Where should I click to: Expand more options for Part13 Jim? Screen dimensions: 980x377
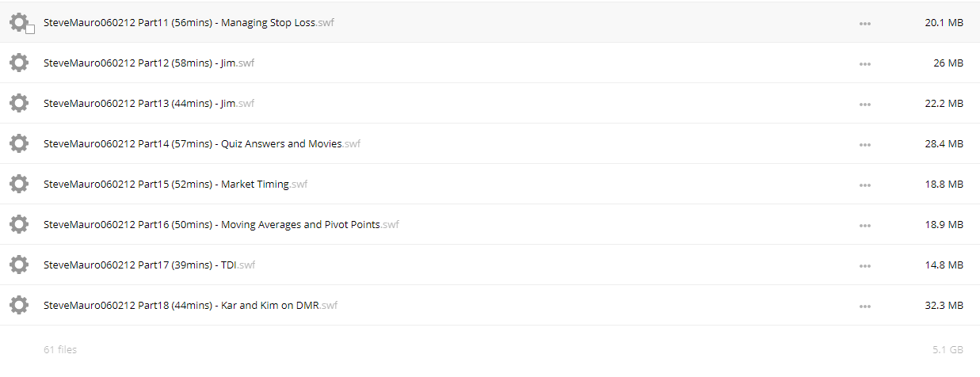[865, 104]
